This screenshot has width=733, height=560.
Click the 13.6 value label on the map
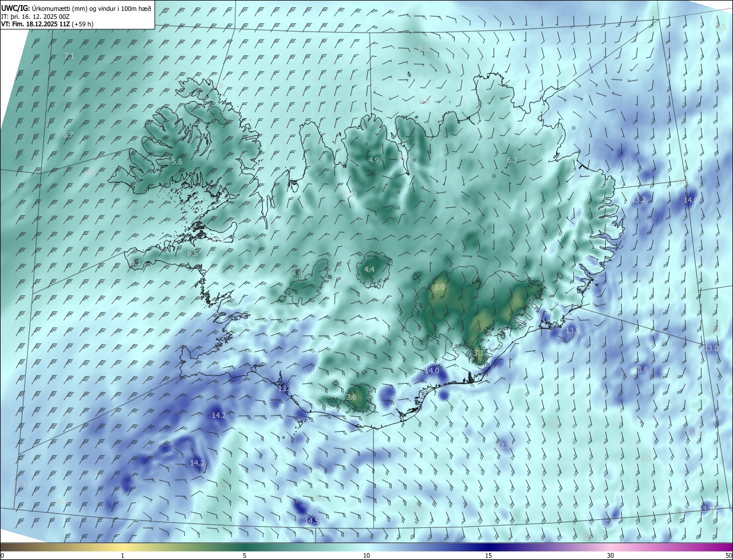tap(641, 370)
